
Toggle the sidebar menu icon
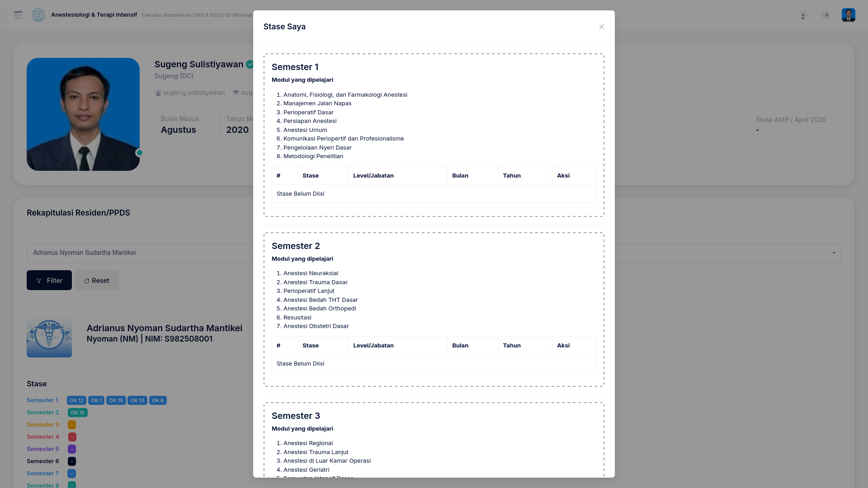coord(18,15)
